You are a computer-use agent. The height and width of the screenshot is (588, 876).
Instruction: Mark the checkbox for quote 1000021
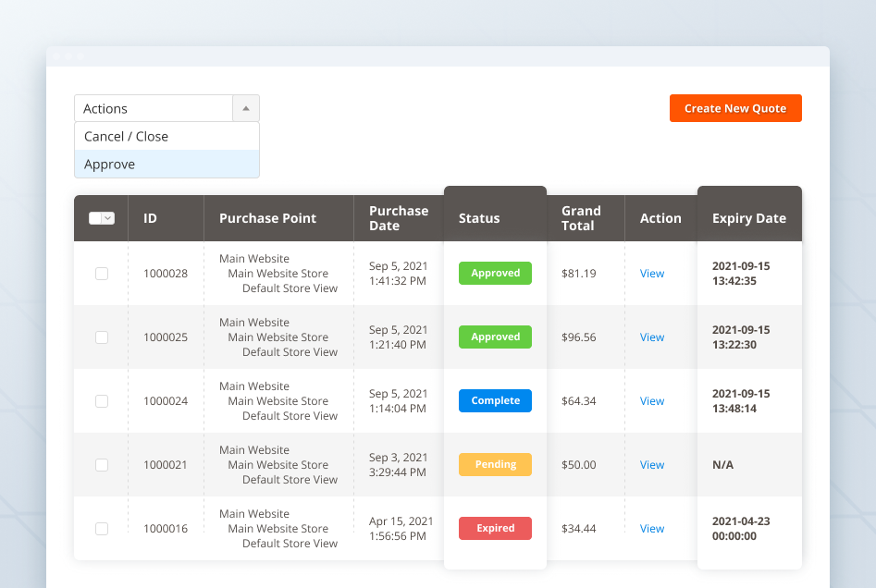[x=102, y=465]
